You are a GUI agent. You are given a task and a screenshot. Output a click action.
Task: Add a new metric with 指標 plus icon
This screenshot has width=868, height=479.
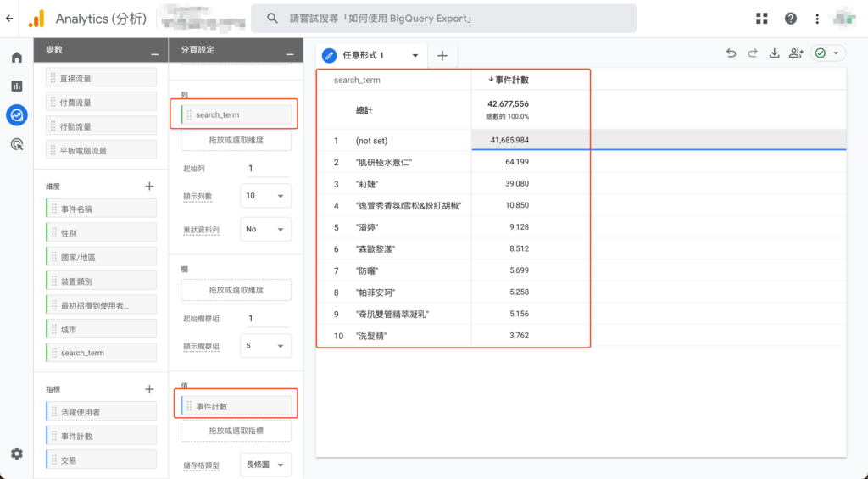(x=149, y=389)
